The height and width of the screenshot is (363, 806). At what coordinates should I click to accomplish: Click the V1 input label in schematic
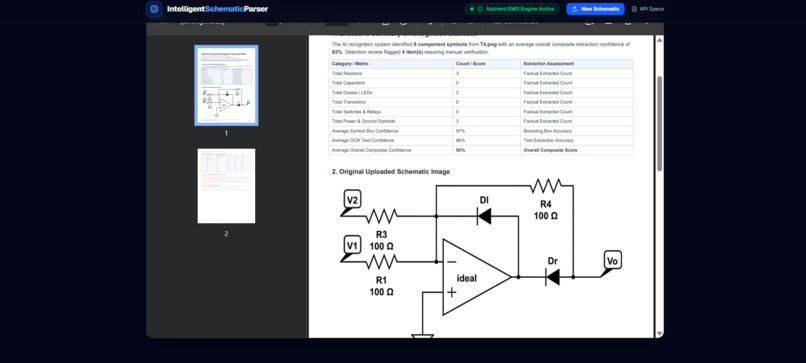352,245
